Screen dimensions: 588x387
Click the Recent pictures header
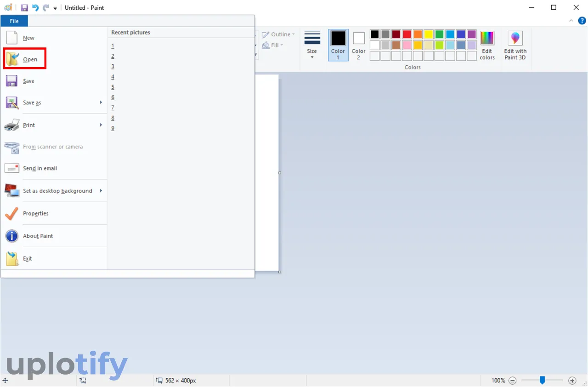tap(130, 33)
